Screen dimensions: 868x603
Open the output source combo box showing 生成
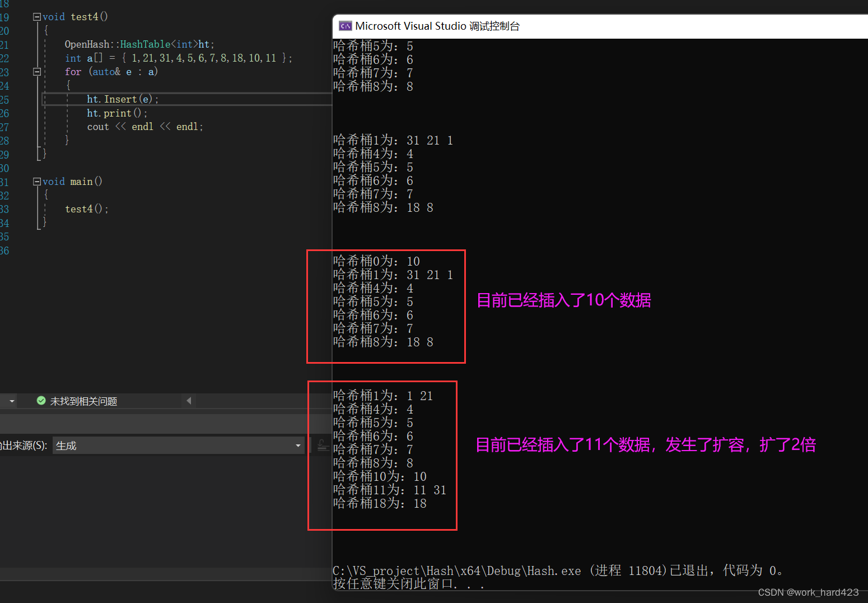(x=179, y=446)
